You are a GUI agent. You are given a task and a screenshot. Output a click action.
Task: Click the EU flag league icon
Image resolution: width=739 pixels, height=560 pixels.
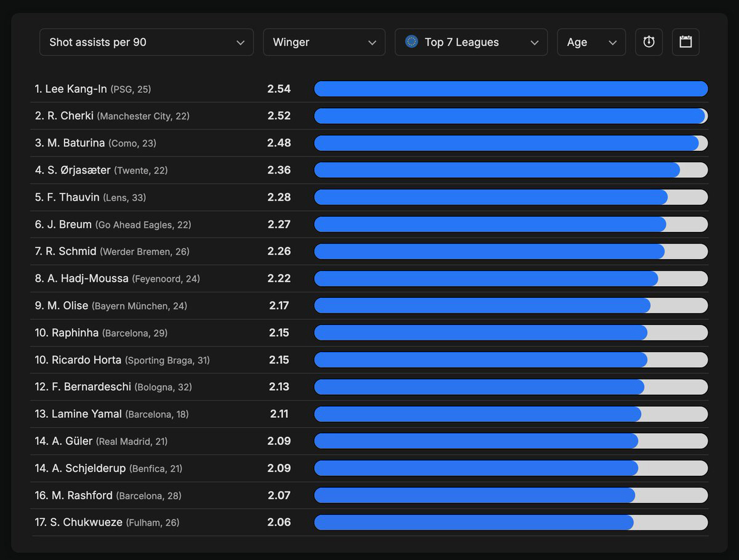411,42
